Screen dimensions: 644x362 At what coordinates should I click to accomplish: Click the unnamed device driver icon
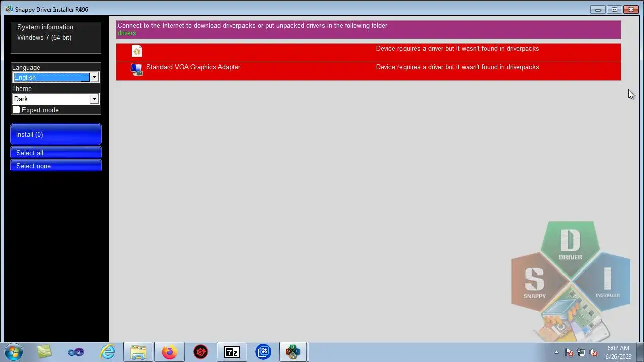(137, 51)
